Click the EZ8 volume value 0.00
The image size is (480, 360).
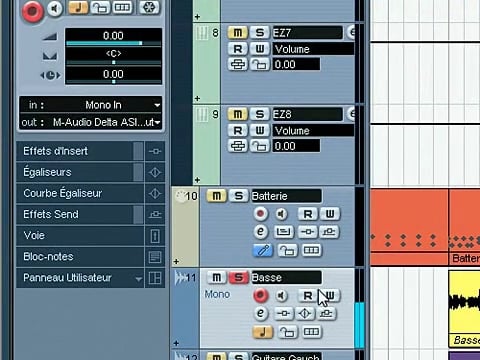click(x=296, y=146)
